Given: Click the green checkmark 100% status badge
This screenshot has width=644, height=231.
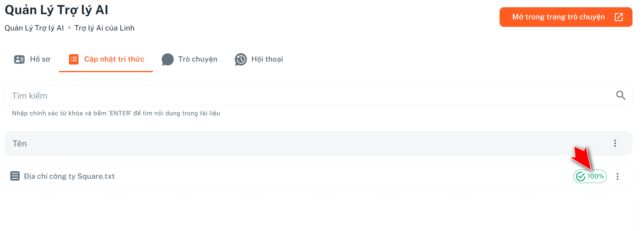Looking at the screenshot, I should coord(590,176).
